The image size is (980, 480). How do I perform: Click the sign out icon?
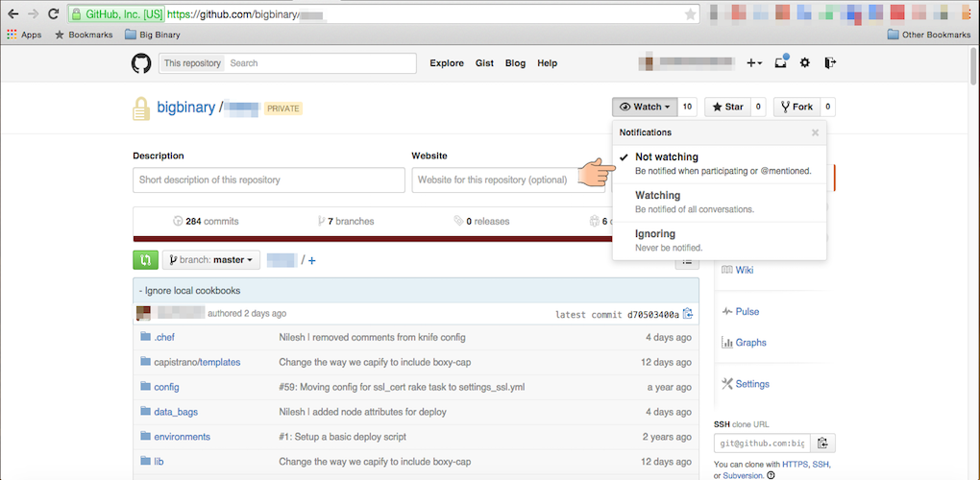click(x=830, y=62)
